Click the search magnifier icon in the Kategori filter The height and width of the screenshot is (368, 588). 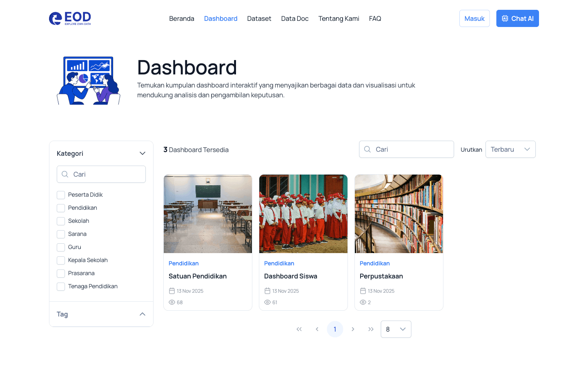point(65,174)
